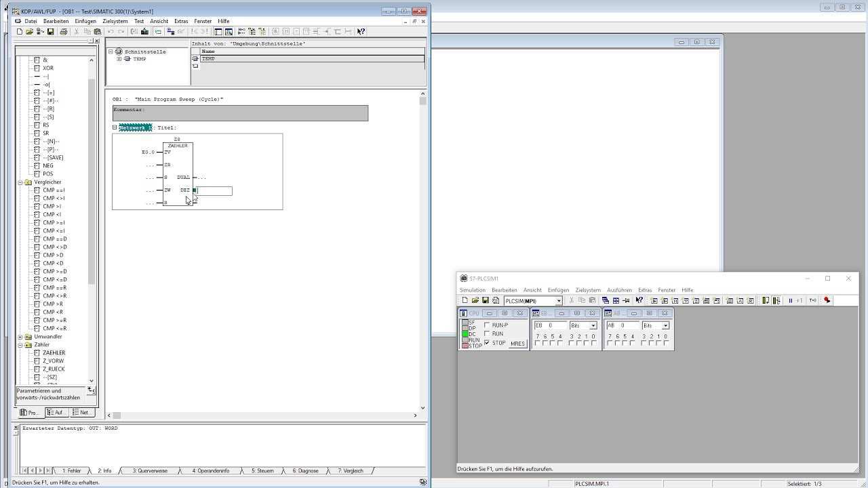Enable the RUN-P checkbox in CPU panel
Screen dimensions: 868x488
(x=487, y=325)
